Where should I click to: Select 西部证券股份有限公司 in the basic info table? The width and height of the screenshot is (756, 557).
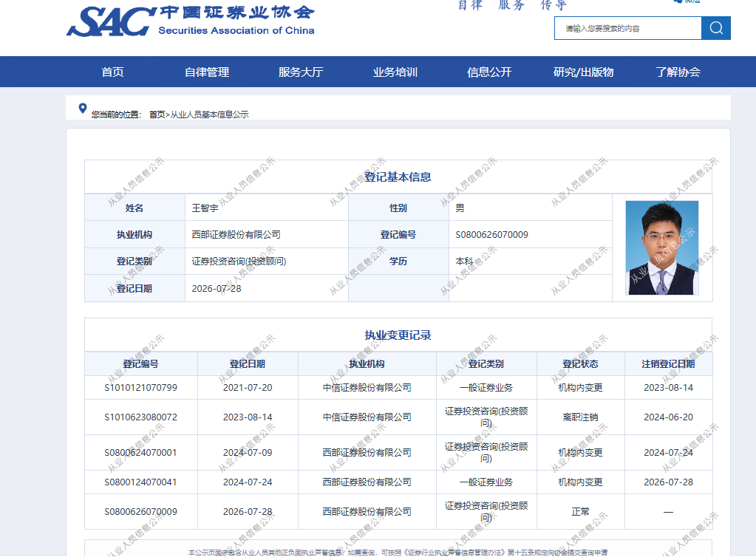coord(236,235)
